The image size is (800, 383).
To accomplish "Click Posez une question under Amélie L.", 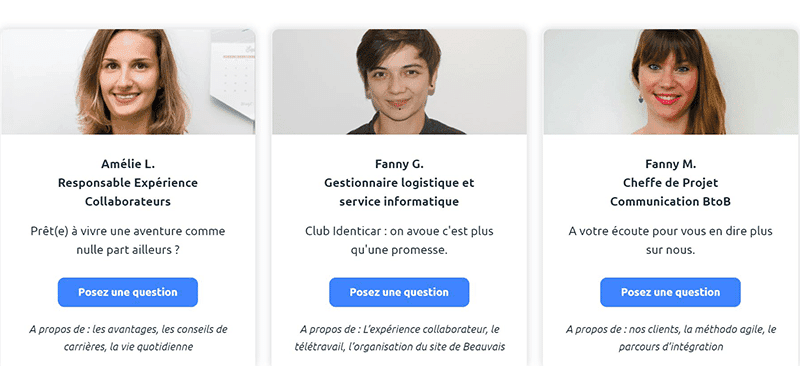I will pos(128,292).
